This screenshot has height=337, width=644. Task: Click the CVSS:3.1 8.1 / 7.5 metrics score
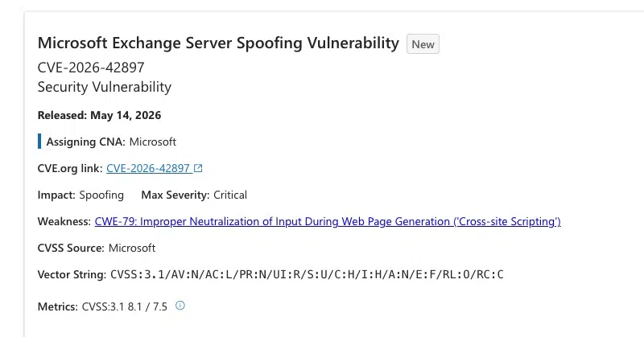tap(125, 306)
